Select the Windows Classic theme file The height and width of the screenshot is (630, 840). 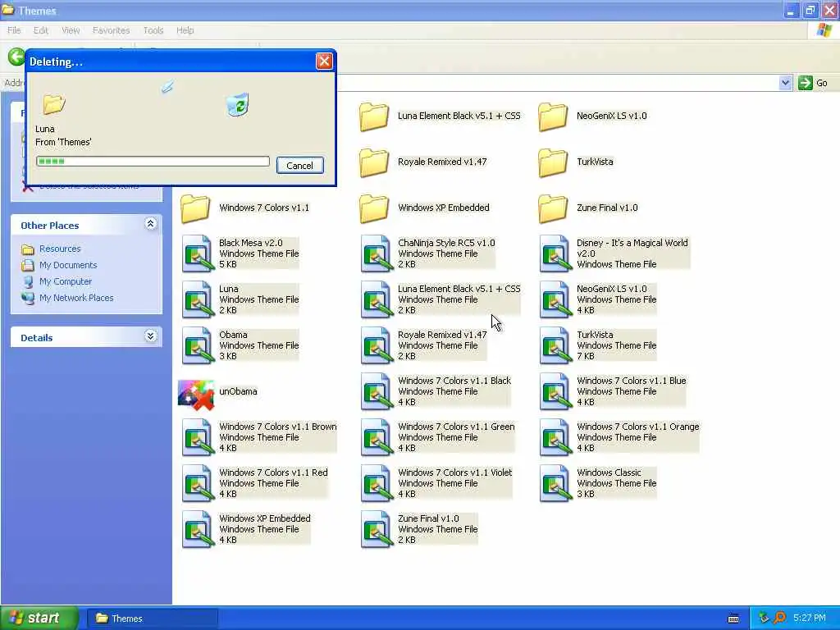598,484
